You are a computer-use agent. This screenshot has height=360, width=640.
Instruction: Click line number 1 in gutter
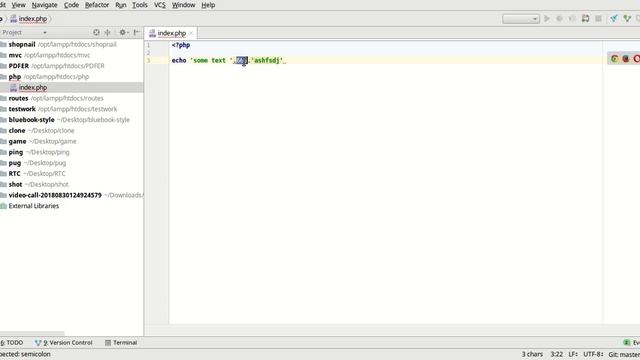tap(149, 45)
